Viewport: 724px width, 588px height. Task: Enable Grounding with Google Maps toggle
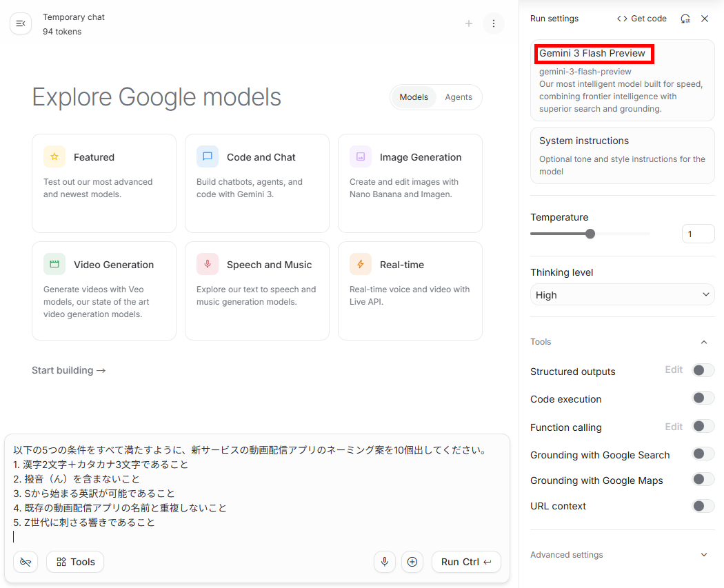[x=703, y=480]
